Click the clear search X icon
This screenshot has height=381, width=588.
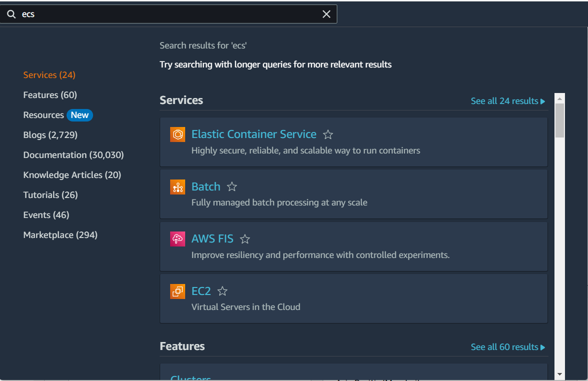point(327,14)
